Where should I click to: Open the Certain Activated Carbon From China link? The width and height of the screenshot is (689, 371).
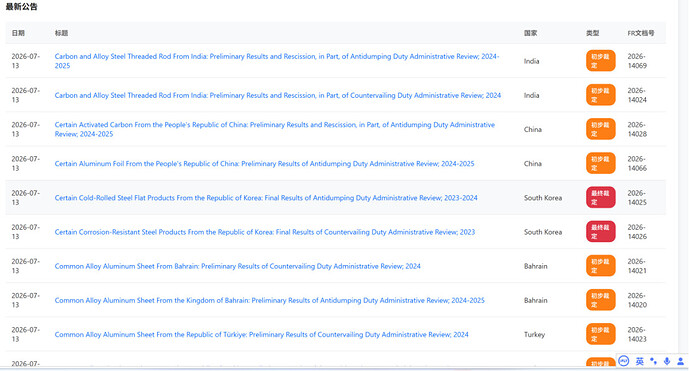(x=275, y=129)
